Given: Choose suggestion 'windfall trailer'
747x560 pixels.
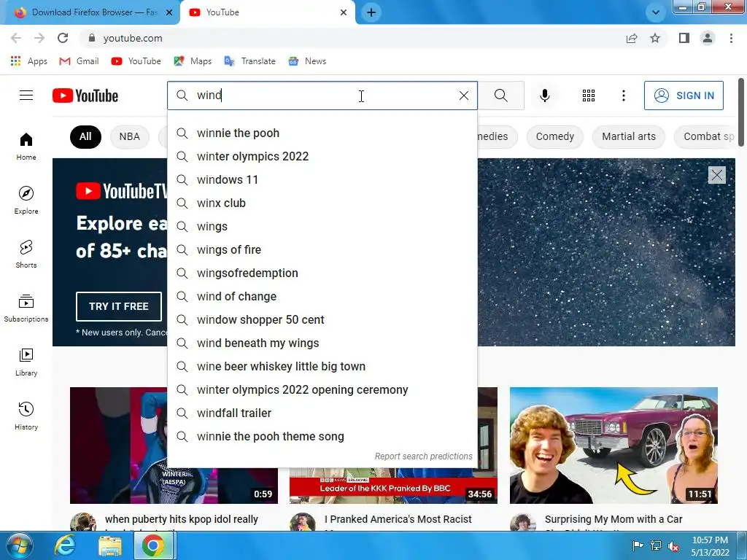Looking at the screenshot, I should [322, 413].
